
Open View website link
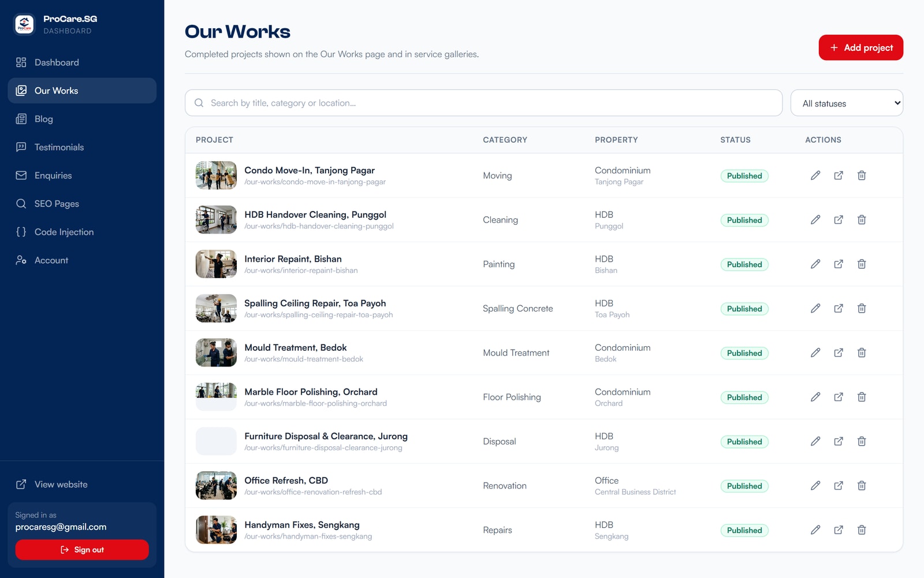coord(82,484)
